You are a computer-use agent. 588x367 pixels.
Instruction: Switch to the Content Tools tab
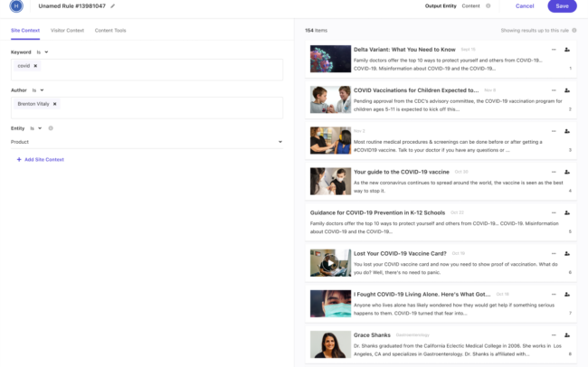click(x=110, y=31)
